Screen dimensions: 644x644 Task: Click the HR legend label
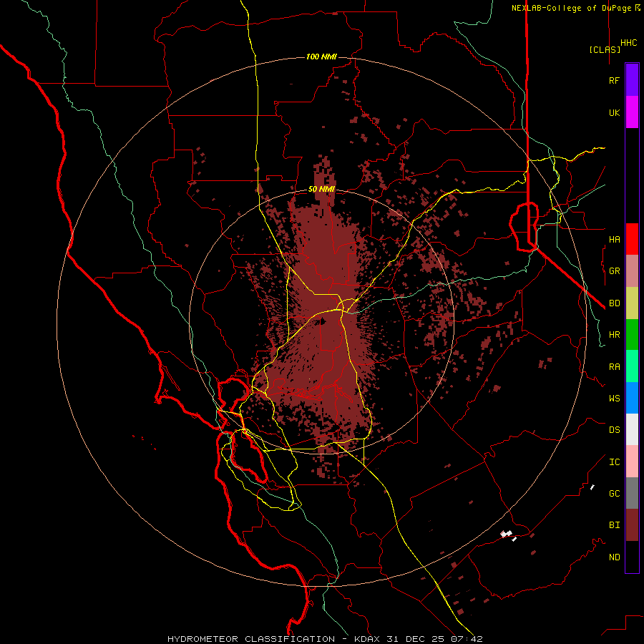[614, 335]
